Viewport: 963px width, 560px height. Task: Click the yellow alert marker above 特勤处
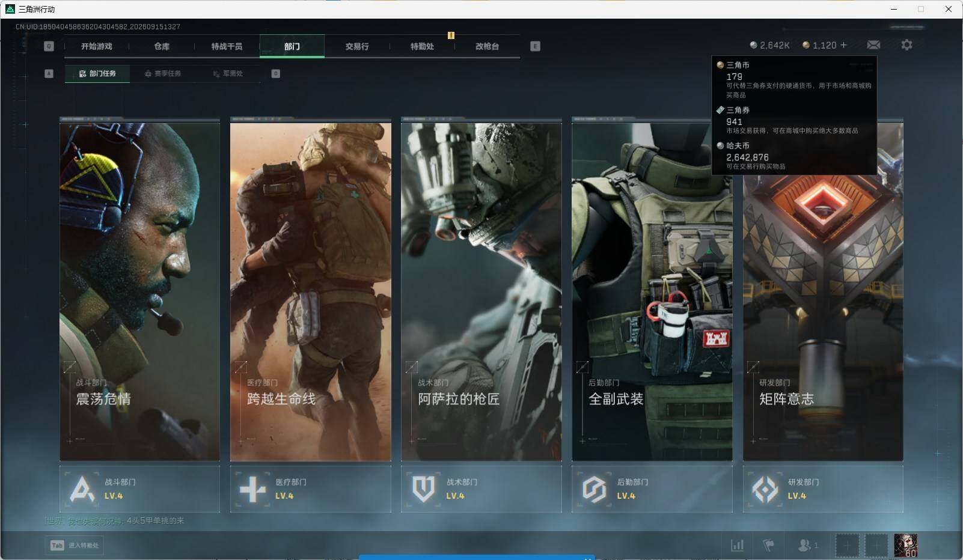451,35
